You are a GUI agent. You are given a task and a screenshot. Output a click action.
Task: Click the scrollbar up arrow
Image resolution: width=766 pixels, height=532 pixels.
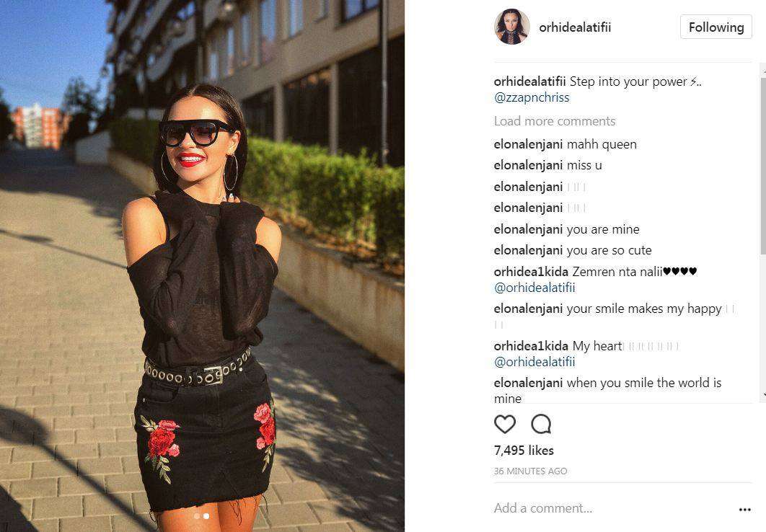point(763,71)
